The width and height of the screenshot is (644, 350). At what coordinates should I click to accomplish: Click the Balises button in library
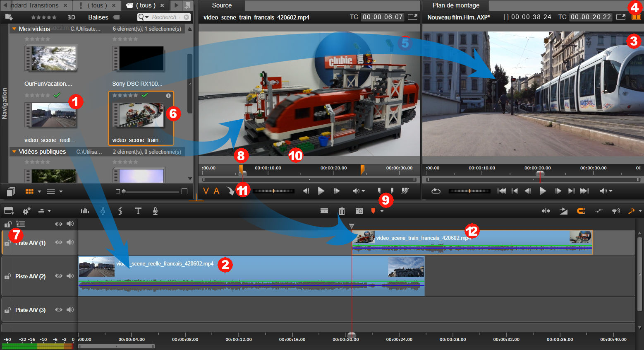pos(98,17)
